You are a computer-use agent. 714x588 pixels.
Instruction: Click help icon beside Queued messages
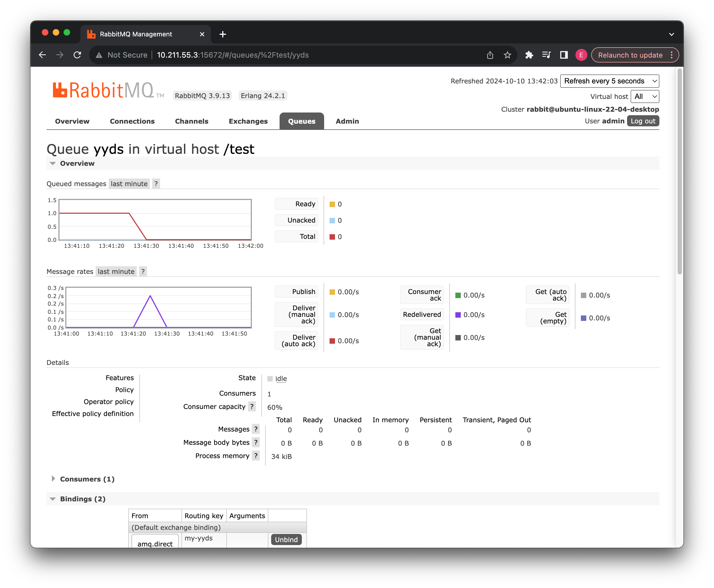point(156,184)
